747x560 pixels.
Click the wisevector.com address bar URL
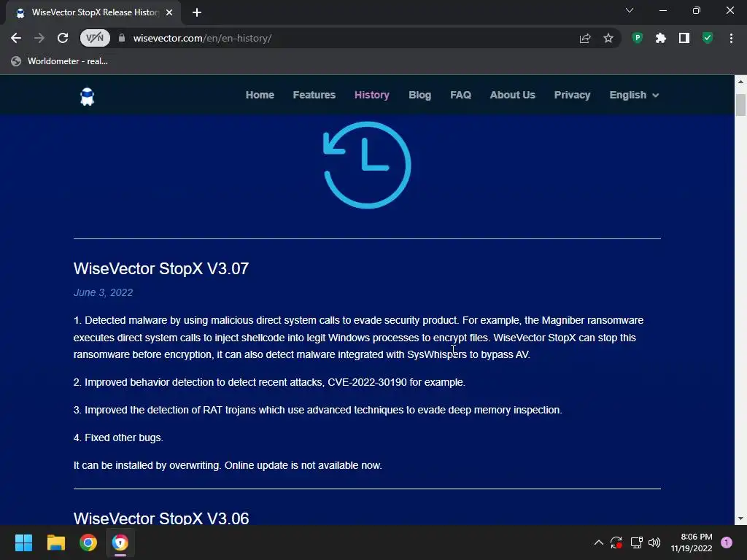tap(202, 38)
